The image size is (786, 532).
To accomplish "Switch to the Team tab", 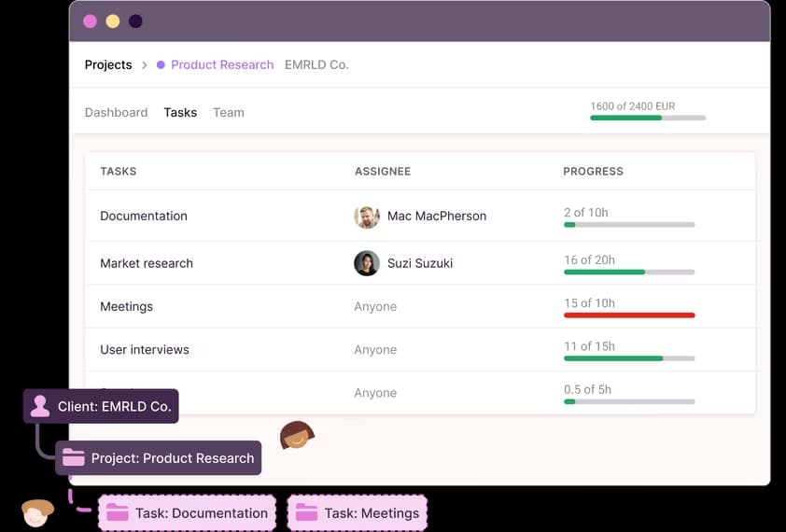I will tap(228, 113).
